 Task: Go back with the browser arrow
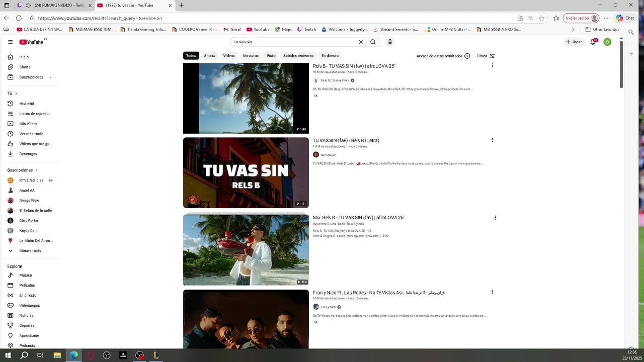[6, 18]
